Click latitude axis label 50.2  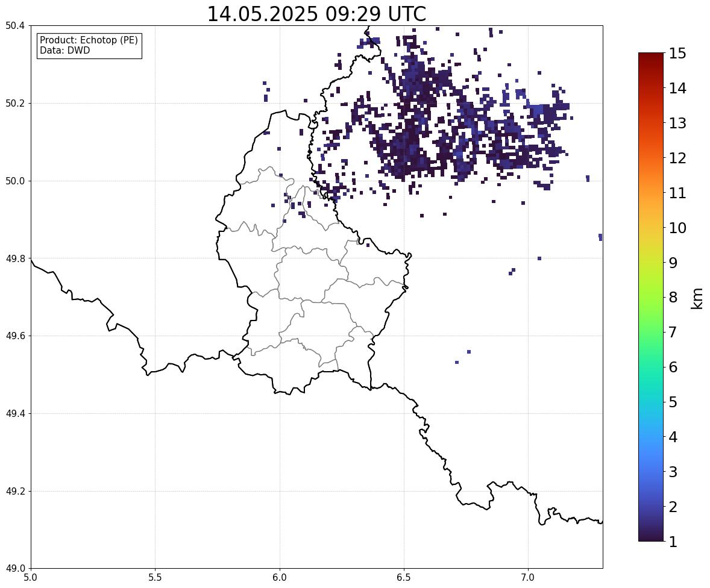click(14, 103)
